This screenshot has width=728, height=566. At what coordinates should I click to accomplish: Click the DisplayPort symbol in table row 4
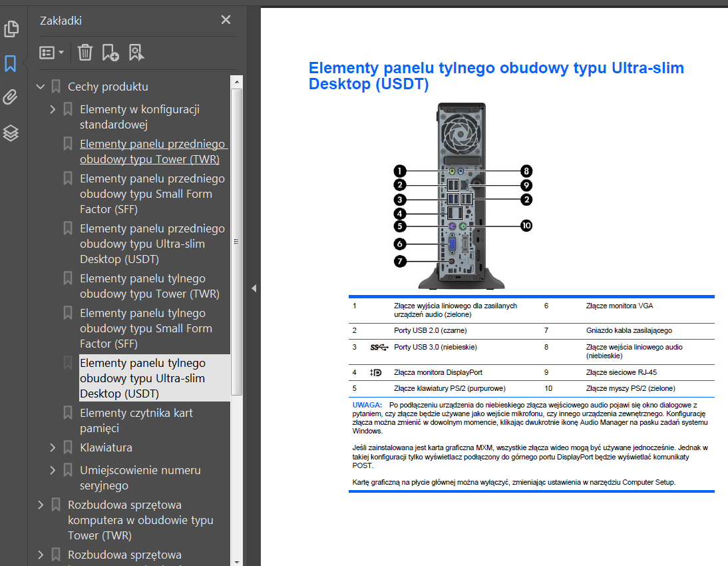click(375, 373)
